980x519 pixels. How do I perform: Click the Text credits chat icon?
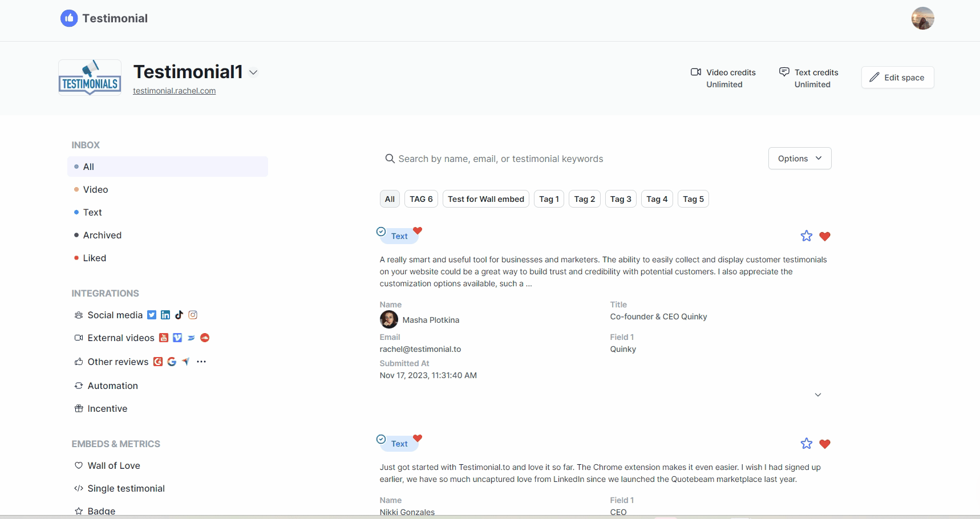pos(784,72)
